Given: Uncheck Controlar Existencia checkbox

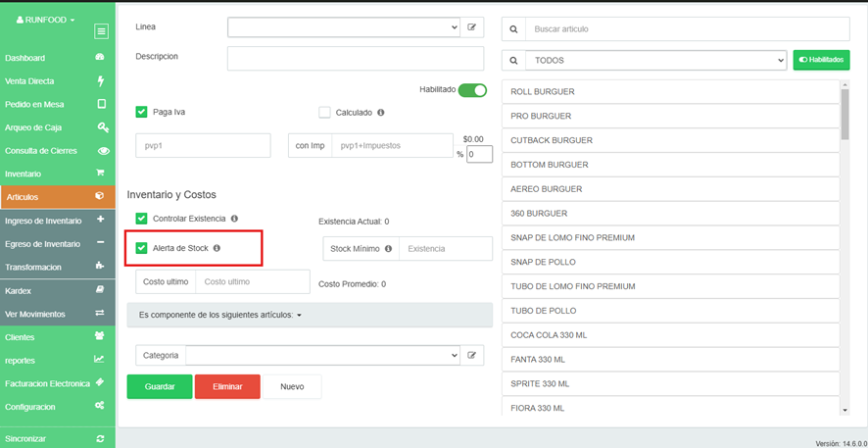Looking at the screenshot, I should (141, 219).
